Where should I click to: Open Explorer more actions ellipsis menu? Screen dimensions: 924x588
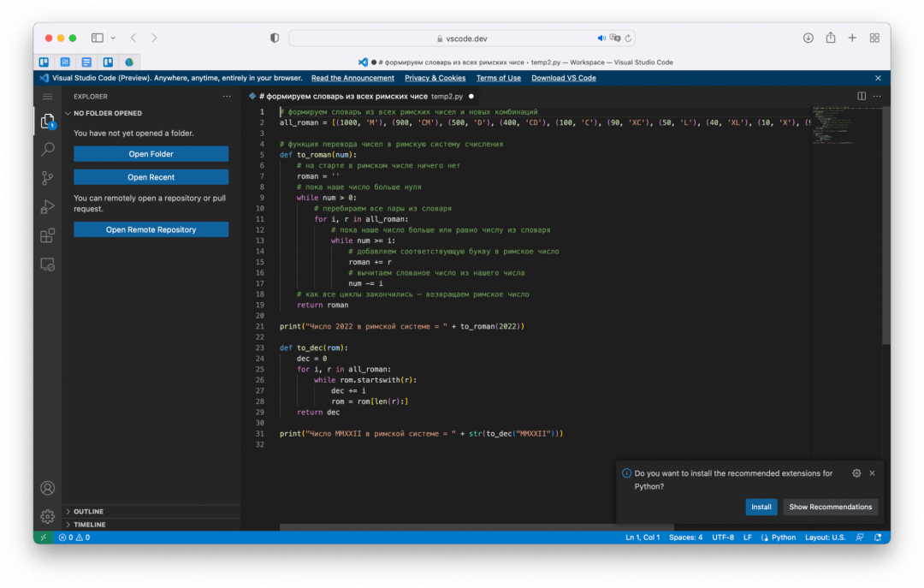point(226,97)
